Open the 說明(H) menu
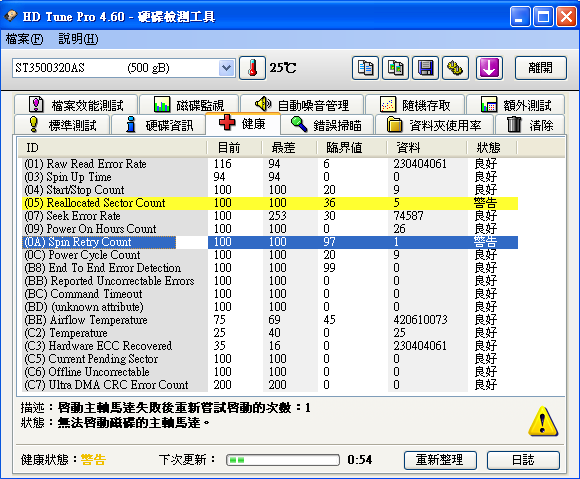 pyautogui.click(x=78, y=39)
